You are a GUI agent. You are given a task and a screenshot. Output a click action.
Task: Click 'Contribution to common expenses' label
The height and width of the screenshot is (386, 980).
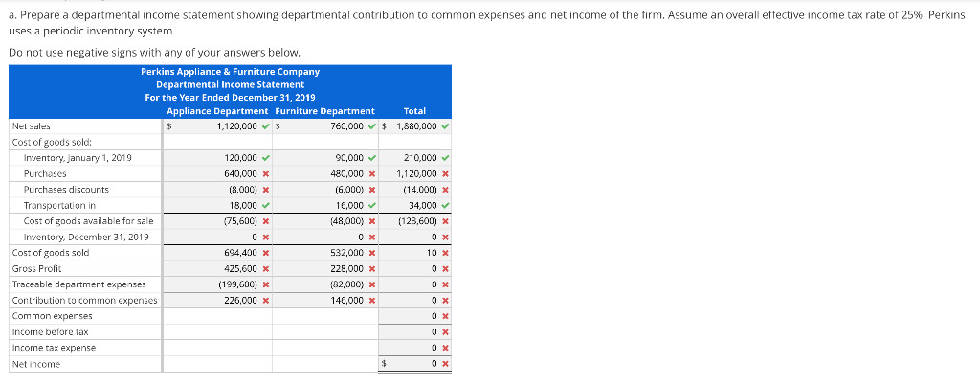pyautogui.click(x=85, y=301)
